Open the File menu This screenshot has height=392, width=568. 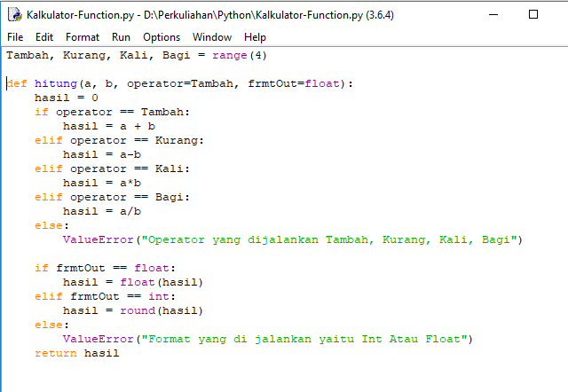point(15,37)
